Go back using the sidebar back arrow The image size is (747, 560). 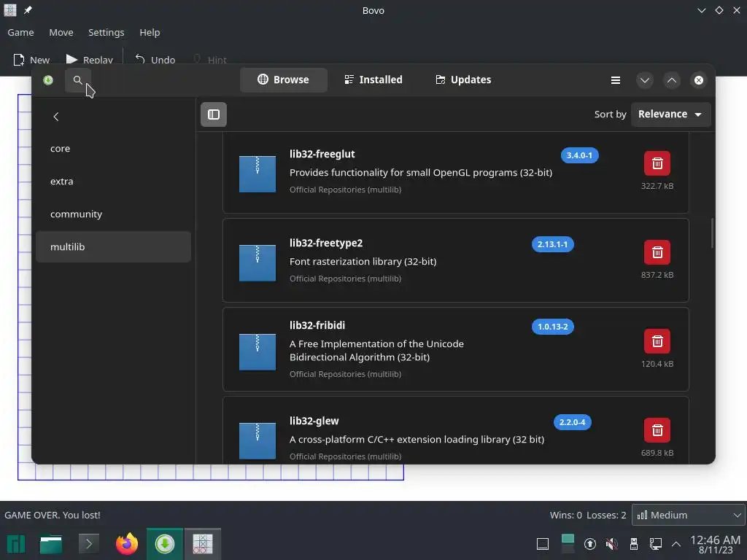coord(56,117)
